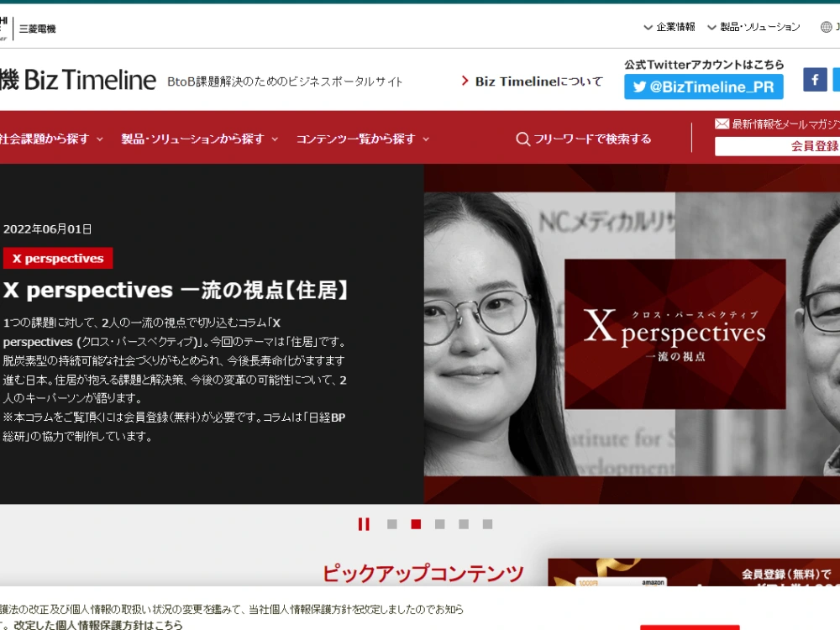Select the first carousel slide dot
Viewport: 840px width, 630px height.
[x=392, y=524]
